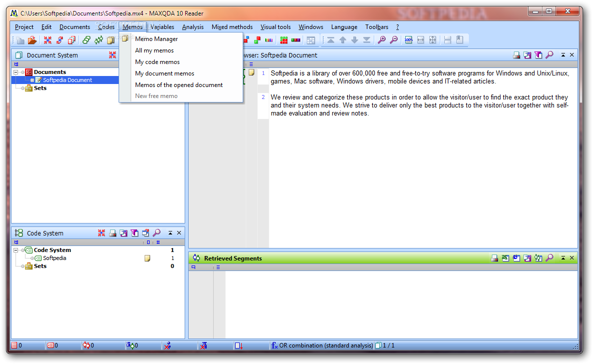
Task: Click the overlapping red documents toolbar icon
Action: (x=72, y=40)
